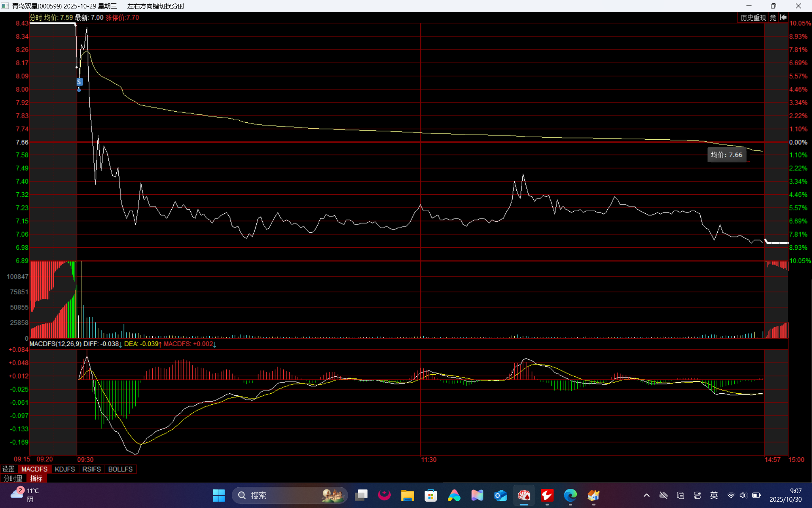Open 设置 indicator settings
812x508 pixels.
point(8,469)
